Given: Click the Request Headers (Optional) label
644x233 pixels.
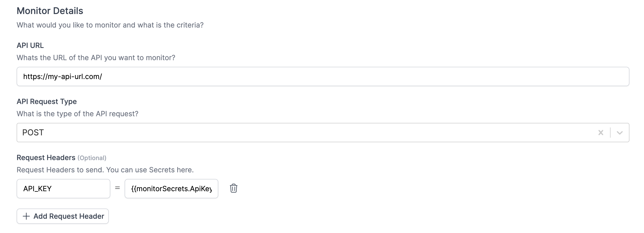Looking at the screenshot, I should point(61,158).
